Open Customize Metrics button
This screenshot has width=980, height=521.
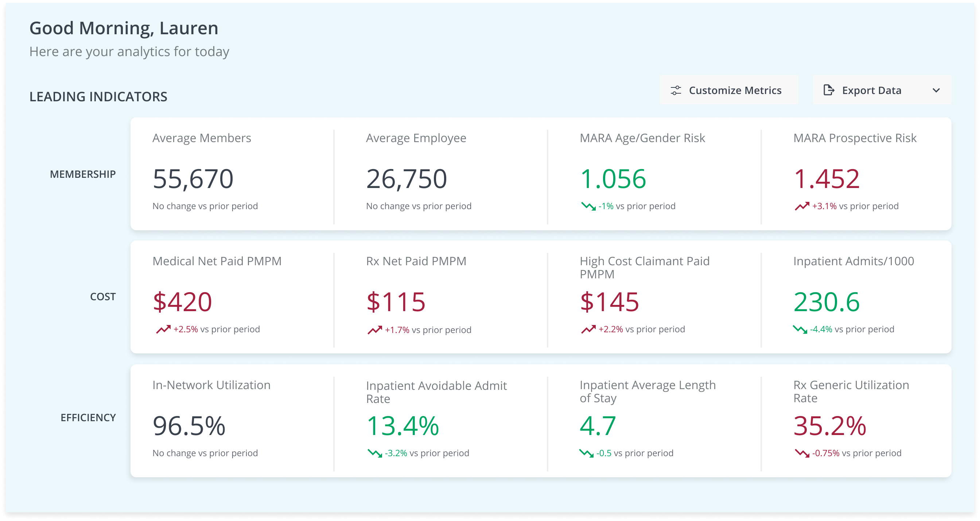729,90
